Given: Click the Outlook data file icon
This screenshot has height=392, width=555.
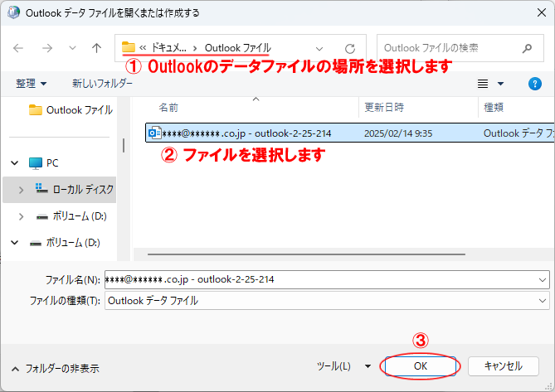Looking at the screenshot, I should (x=154, y=133).
